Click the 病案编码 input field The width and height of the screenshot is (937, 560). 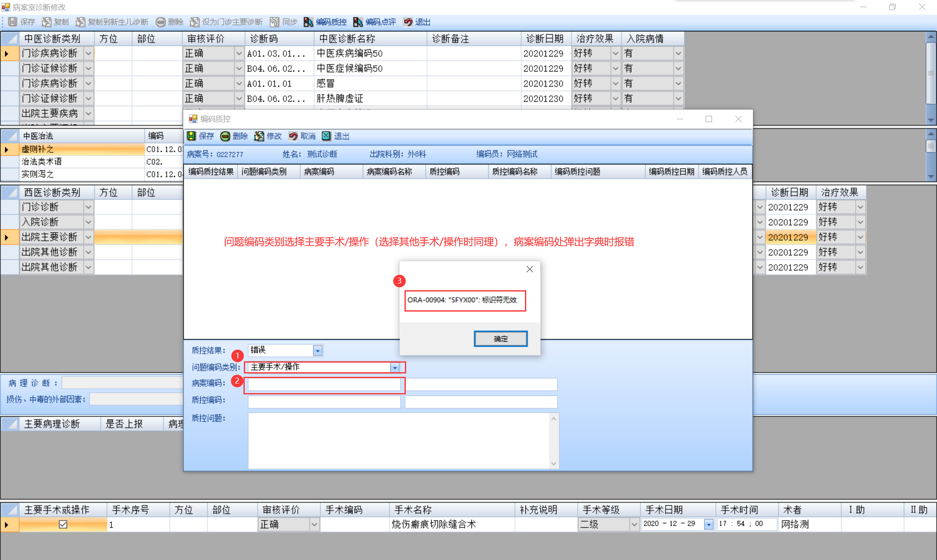click(324, 384)
